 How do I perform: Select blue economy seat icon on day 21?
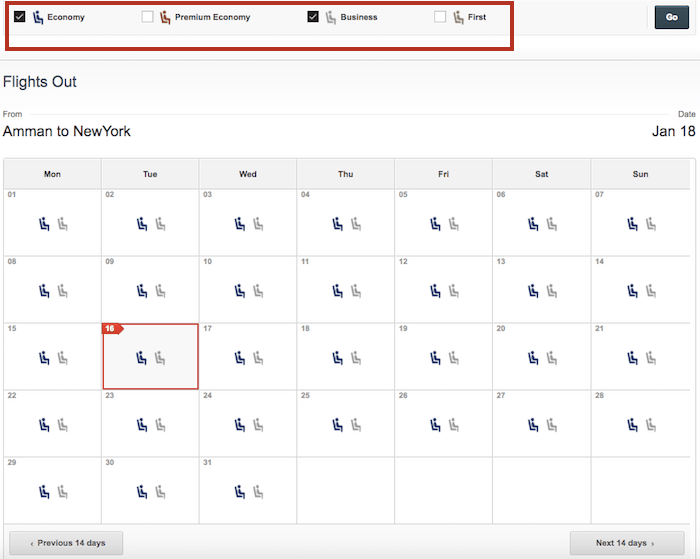tap(632, 358)
